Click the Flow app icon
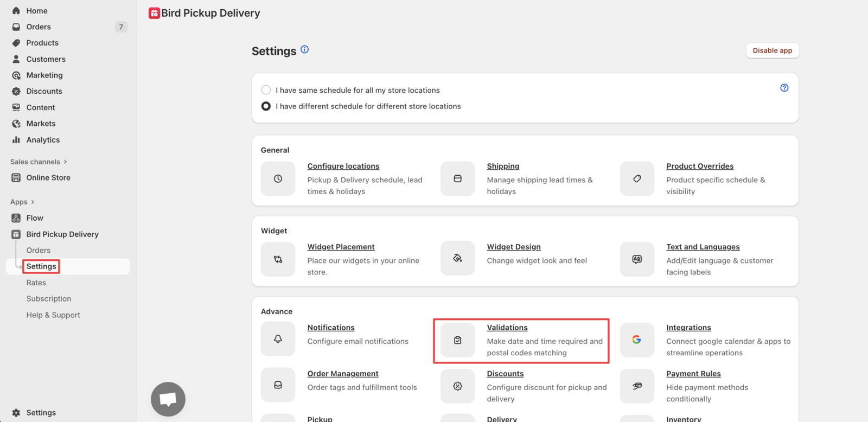Image resolution: width=868 pixels, height=422 pixels. pyautogui.click(x=16, y=218)
